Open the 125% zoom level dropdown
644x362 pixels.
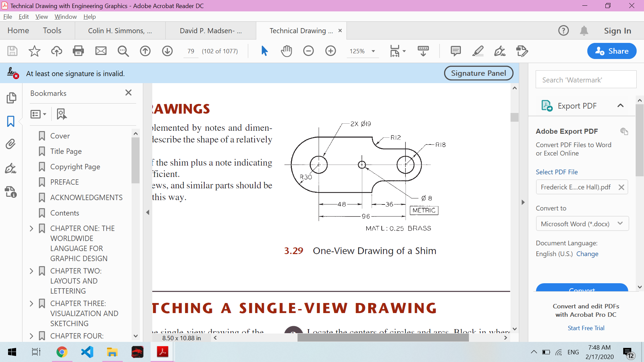[x=373, y=51]
